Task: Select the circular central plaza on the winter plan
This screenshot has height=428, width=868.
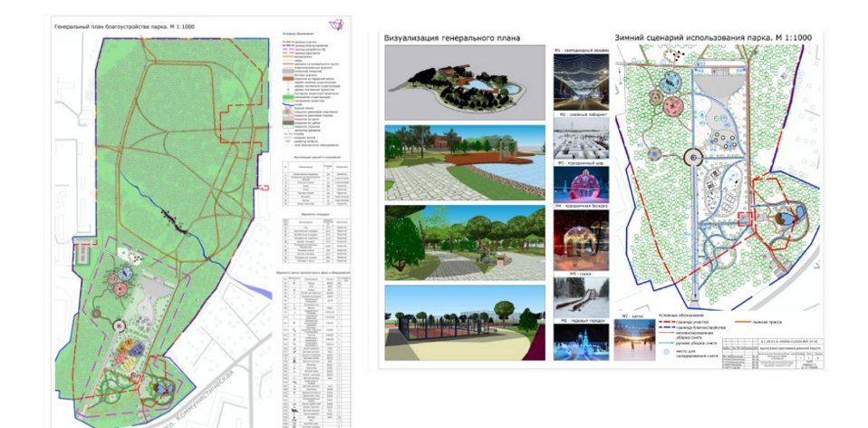Action: [695, 159]
